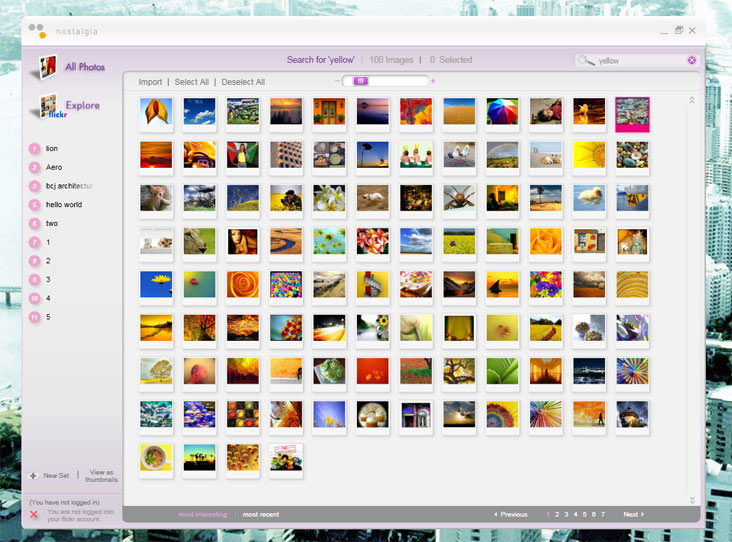Switch sorting to most recent
Image resolution: width=732 pixels, height=542 pixels.
coord(261,514)
